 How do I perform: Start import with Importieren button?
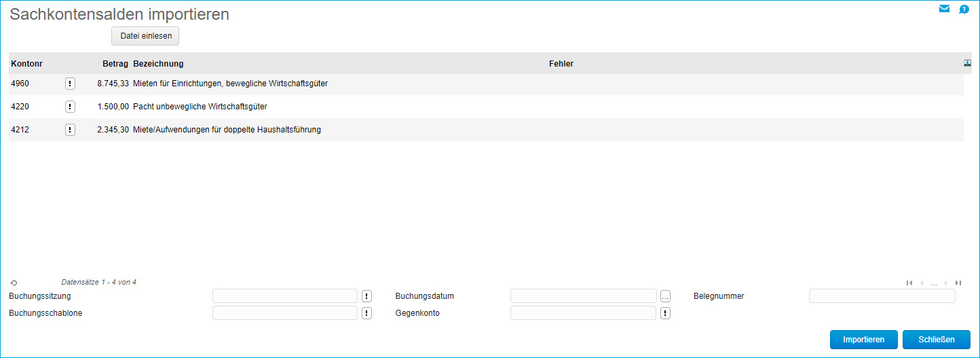[864, 340]
